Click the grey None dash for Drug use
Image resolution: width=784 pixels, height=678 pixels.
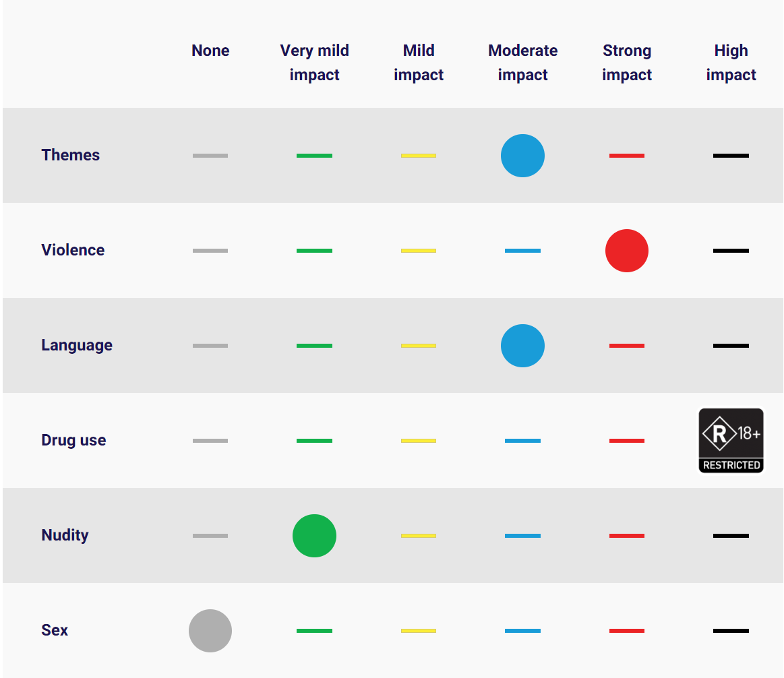coord(210,441)
